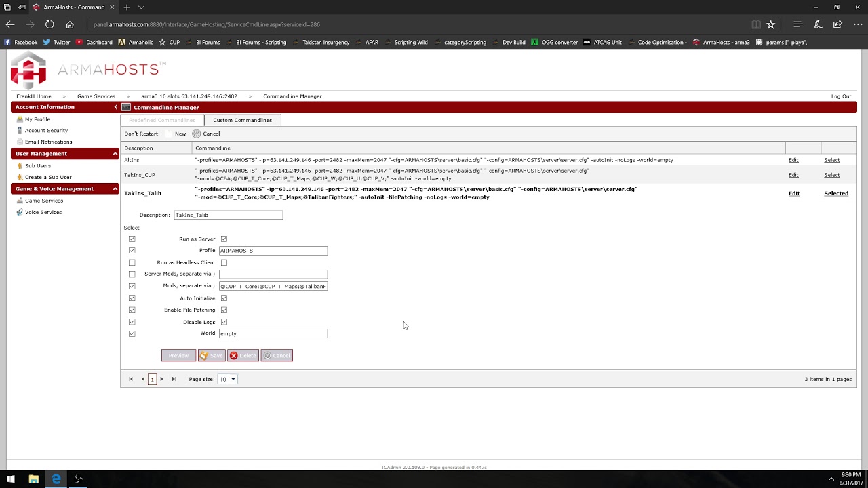Click Cancel in top commandline toolbar

pyautogui.click(x=206, y=134)
